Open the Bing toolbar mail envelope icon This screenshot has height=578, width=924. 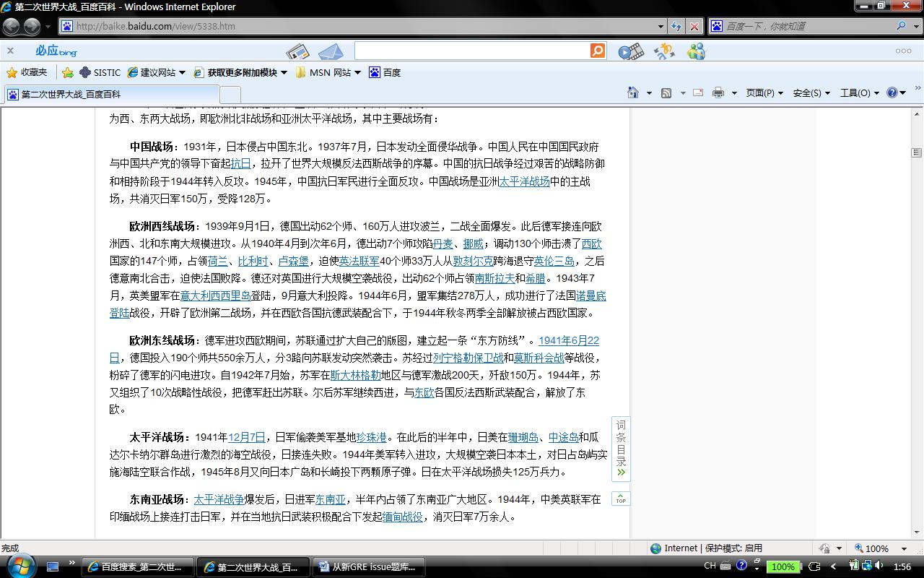(x=331, y=51)
